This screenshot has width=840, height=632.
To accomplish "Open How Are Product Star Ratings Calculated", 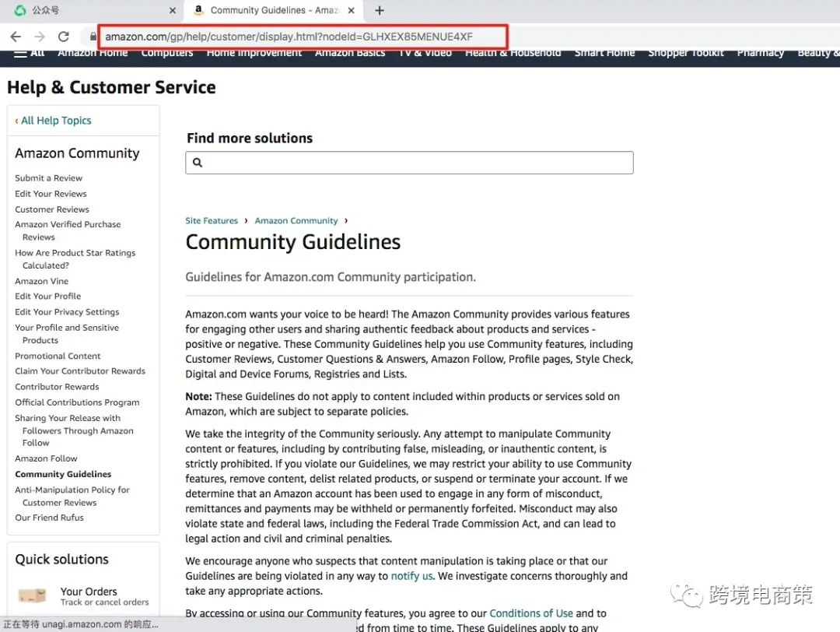I will coord(75,259).
